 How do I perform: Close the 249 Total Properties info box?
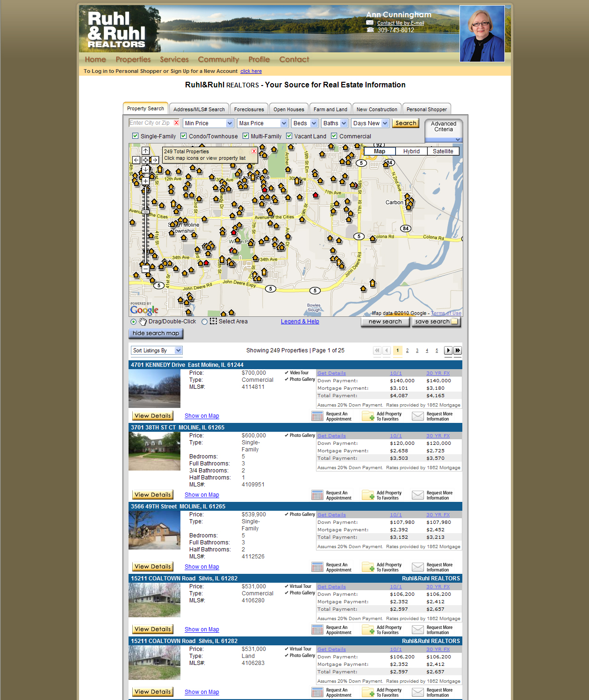coord(254,151)
